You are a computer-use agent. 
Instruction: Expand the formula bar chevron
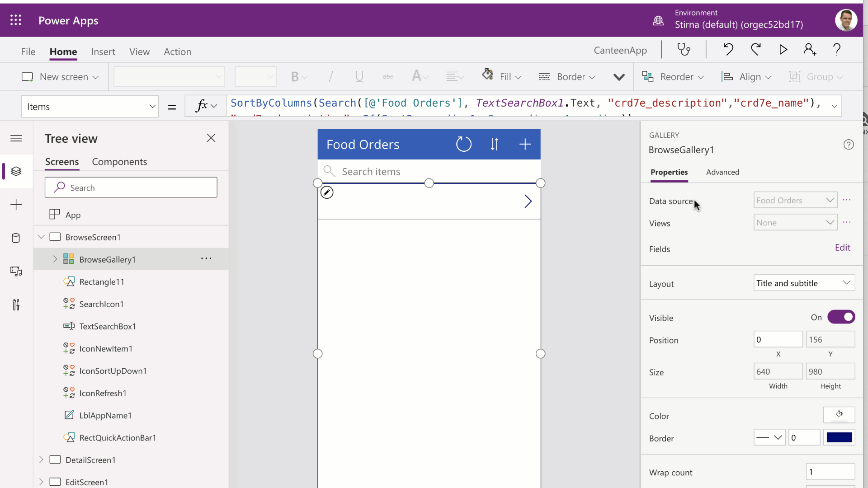click(x=834, y=107)
